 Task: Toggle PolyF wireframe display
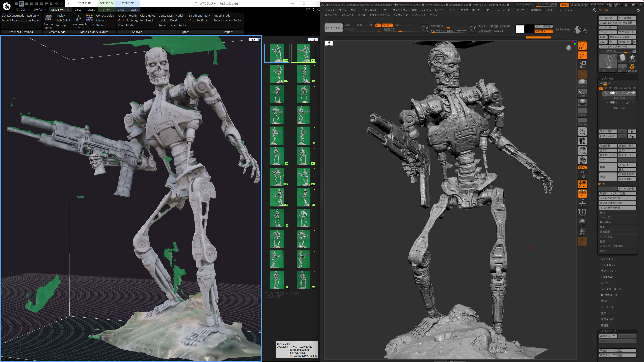click(582, 213)
